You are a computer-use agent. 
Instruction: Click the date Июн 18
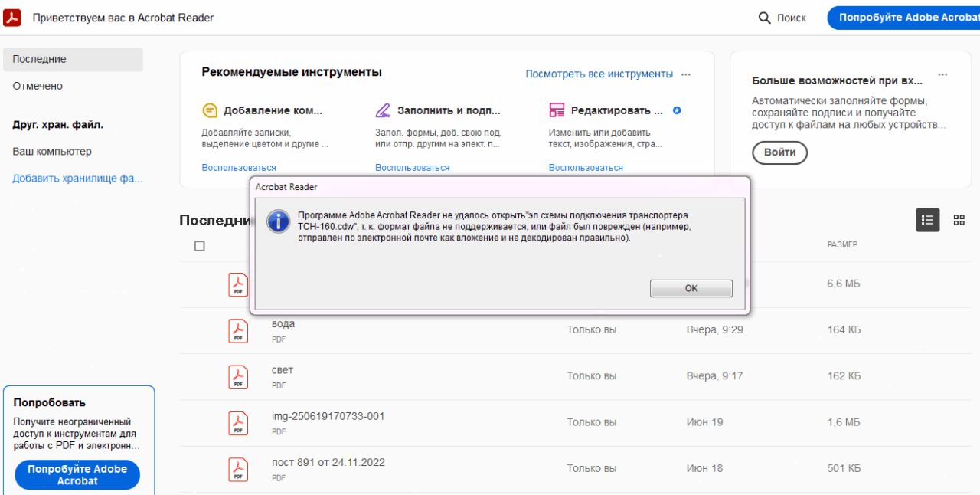704,467
